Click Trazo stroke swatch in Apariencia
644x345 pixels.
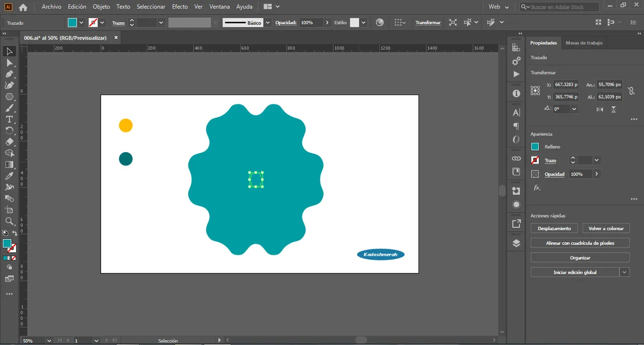(x=535, y=160)
